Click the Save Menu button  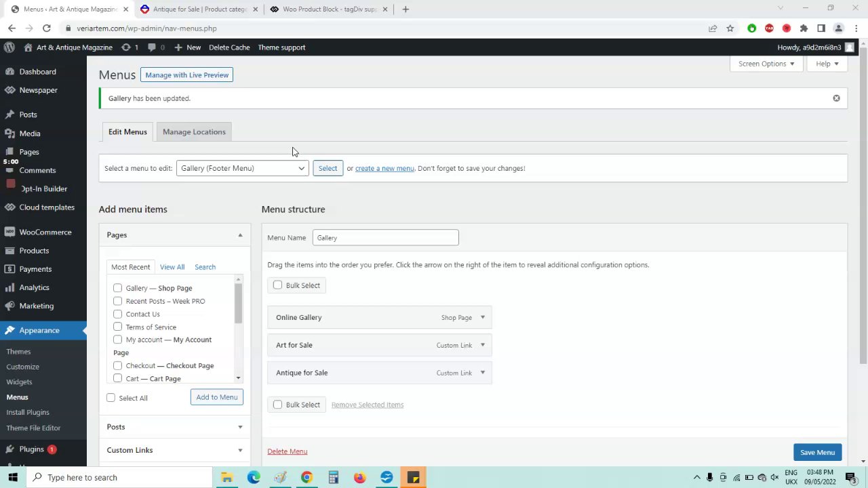point(817,453)
